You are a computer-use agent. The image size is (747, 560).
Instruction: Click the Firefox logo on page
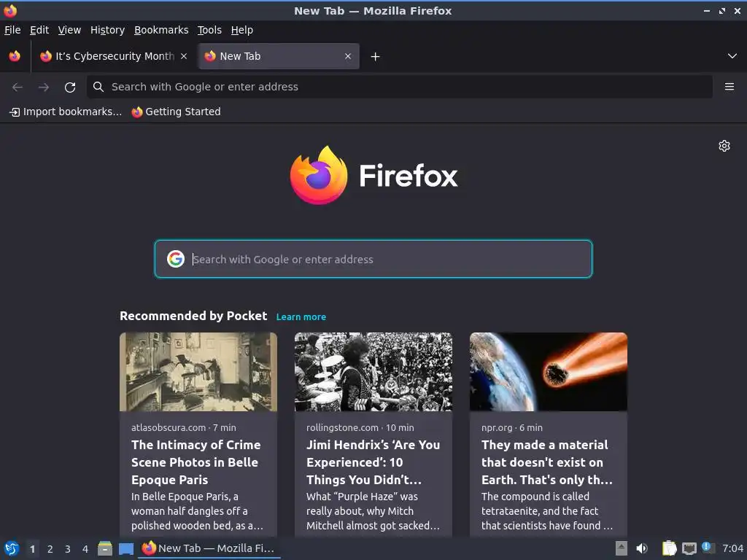click(x=374, y=175)
